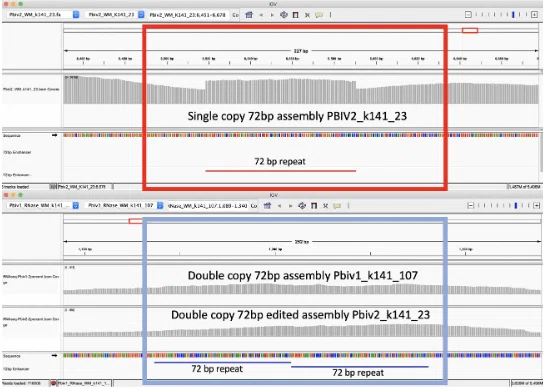This screenshot has height=391, width=544.
Task: Click zoom slider blue handle in upper window
Action: click(x=513, y=15)
